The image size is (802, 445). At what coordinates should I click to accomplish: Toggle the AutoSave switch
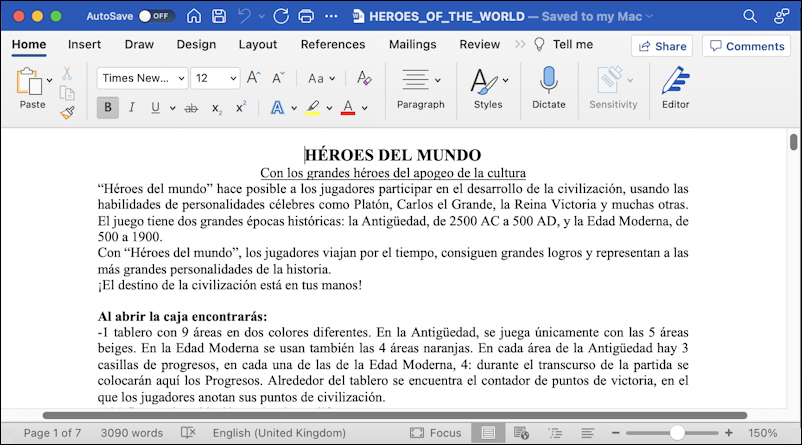tap(155, 17)
